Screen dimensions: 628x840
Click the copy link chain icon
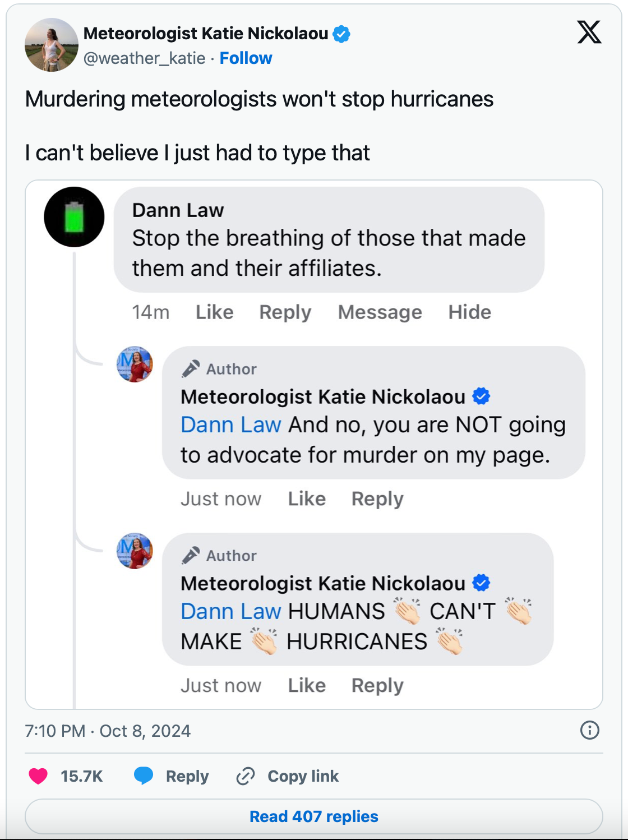click(246, 776)
